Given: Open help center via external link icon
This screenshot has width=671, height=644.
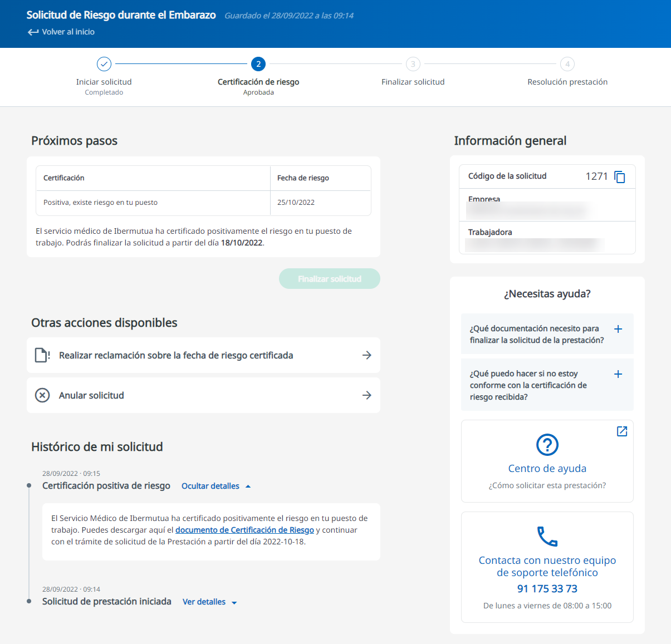Looking at the screenshot, I should tap(622, 431).
